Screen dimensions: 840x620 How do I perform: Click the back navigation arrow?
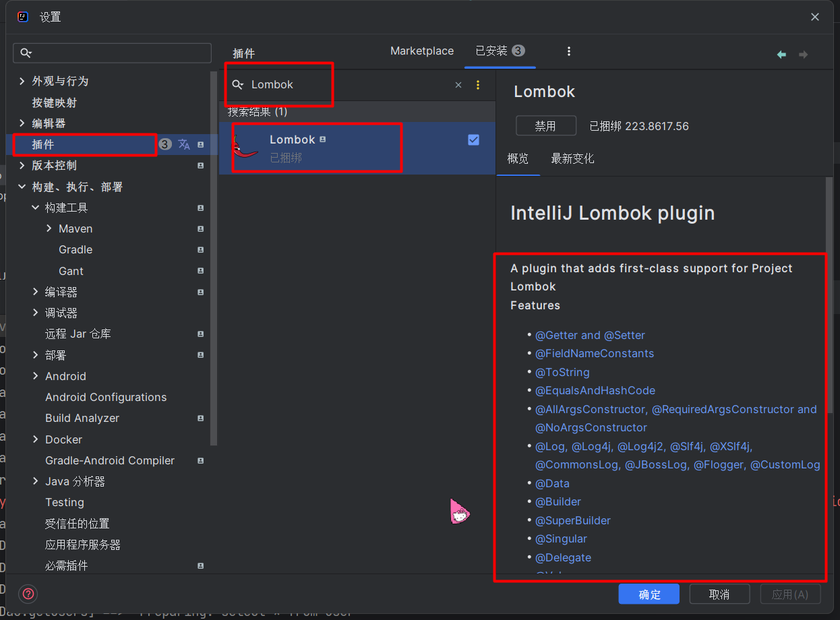tap(781, 55)
